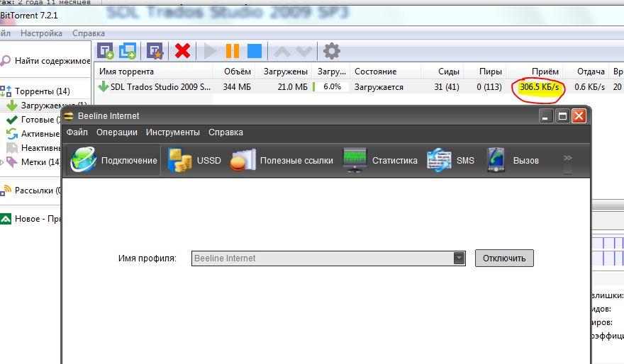Sort by the Объём column header

pyautogui.click(x=237, y=72)
